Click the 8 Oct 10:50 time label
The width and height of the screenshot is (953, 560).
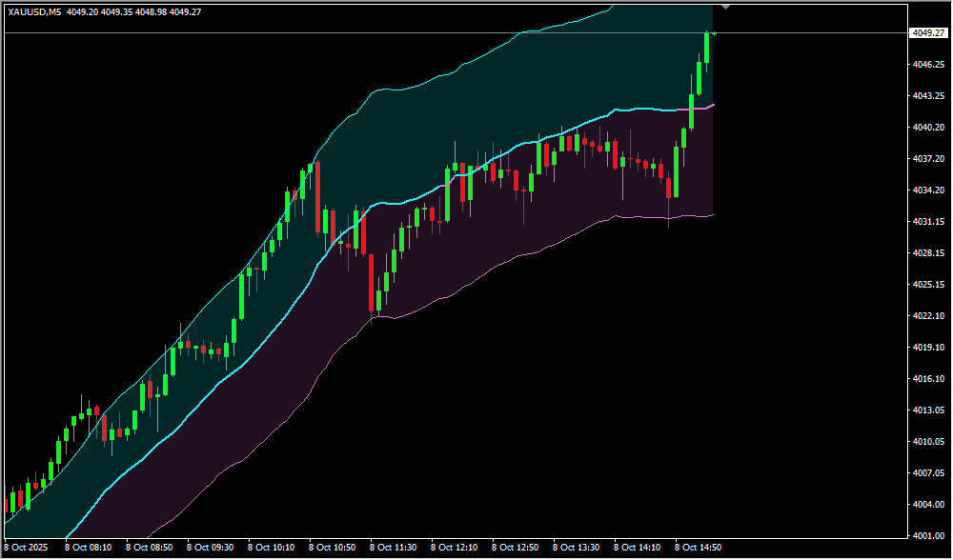333,548
